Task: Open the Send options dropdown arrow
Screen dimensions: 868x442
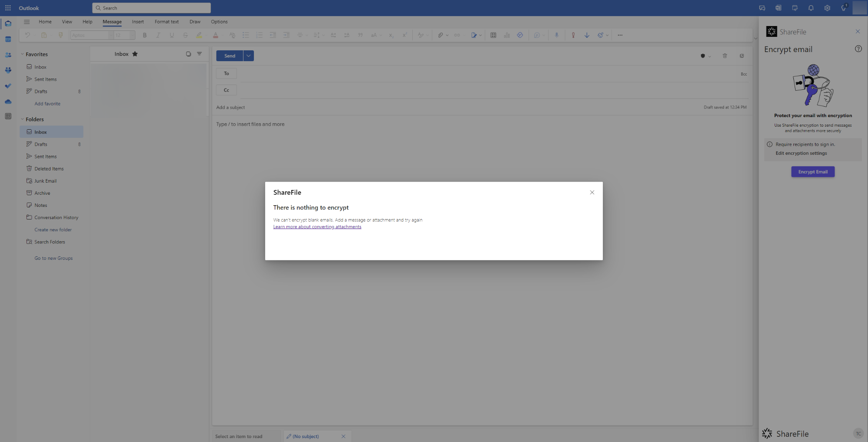Action: (249, 56)
